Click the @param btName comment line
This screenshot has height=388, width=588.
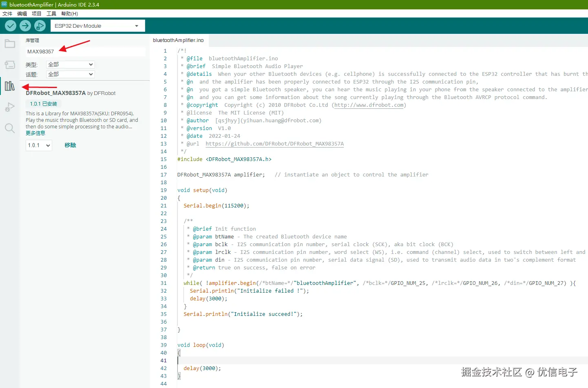coord(267,236)
